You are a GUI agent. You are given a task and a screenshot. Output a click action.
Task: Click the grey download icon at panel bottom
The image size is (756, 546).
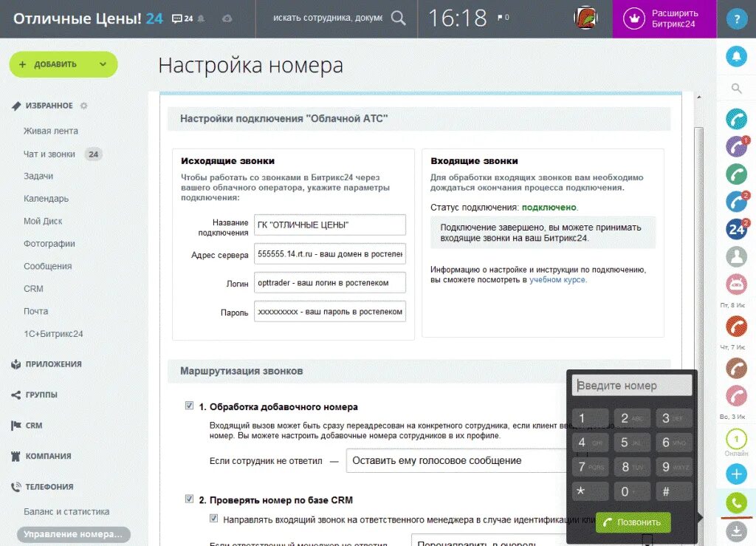736,531
